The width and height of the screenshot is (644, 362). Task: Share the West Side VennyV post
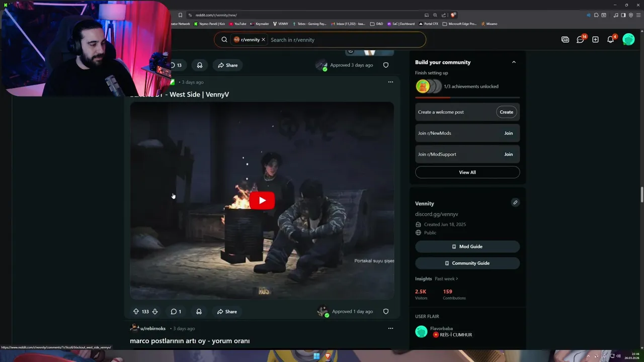click(x=227, y=312)
